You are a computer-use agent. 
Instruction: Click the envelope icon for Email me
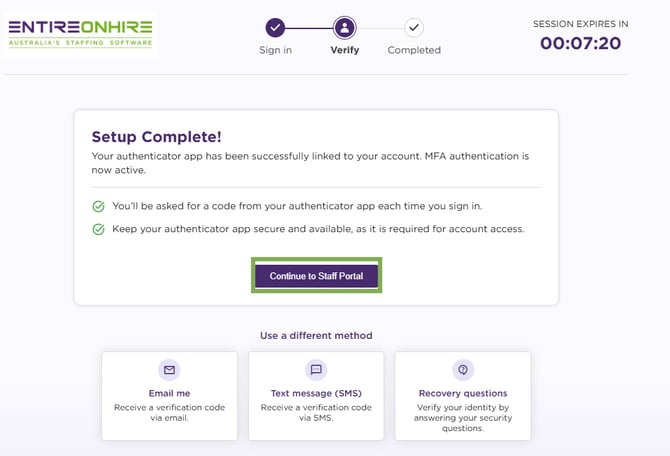169,370
